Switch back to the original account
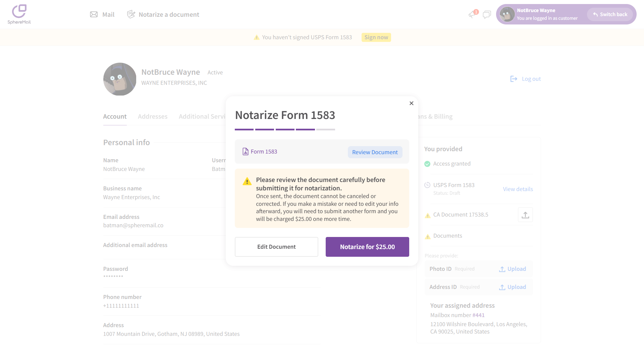This screenshot has height=362, width=644. pyautogui.click(x=610, y=14)
